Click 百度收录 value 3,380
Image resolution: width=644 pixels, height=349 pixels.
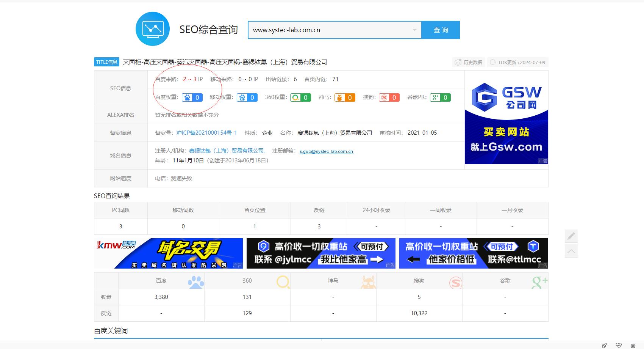pos(161,297)
